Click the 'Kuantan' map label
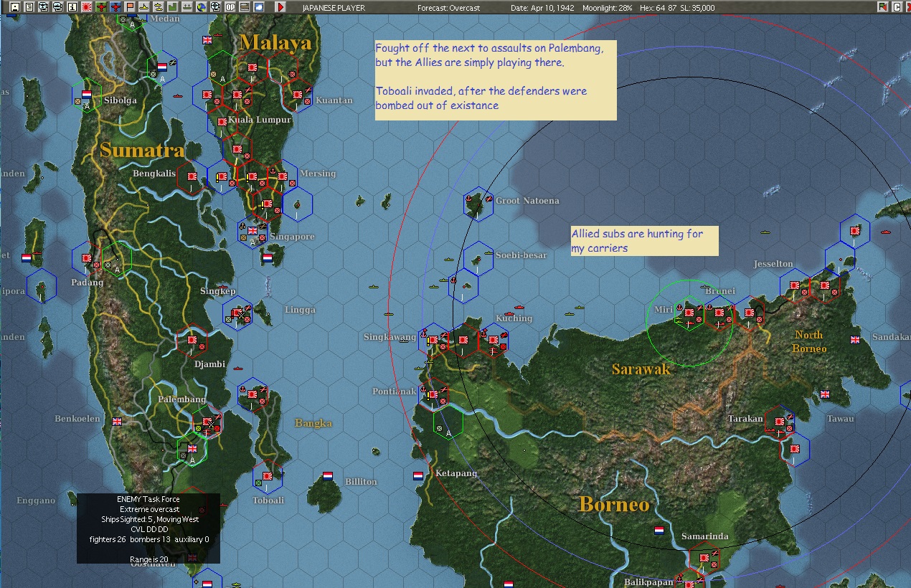Screen dimensions: 911x588 point(334,100)
